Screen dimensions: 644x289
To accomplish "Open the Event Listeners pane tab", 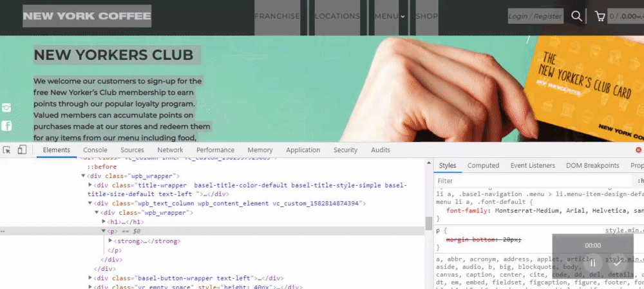I will coord(533,166).
